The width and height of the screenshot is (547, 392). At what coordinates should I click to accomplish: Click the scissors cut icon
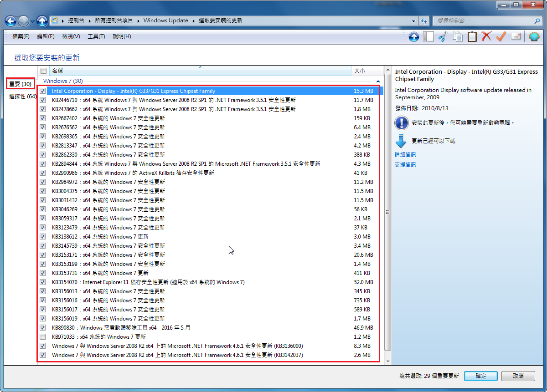(443, 36)
